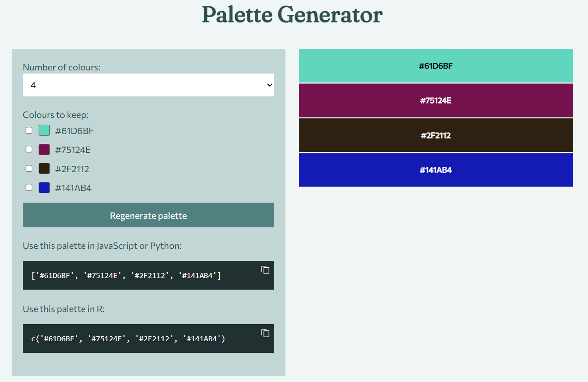Copy the JavaScript/Python palette code
Viewport: 588px width, 382px height.
pos(265,270)
